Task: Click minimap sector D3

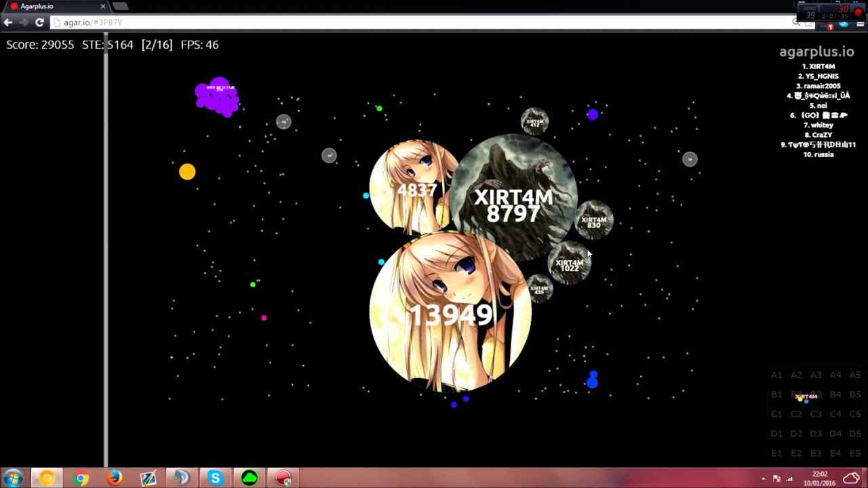Action: coord(816,434)
